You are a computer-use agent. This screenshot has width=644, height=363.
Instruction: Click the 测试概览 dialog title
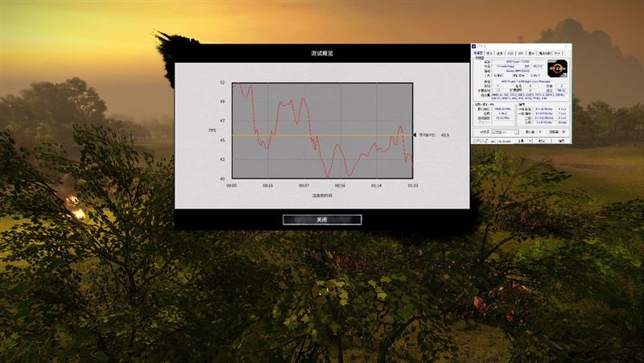(322, 53)
